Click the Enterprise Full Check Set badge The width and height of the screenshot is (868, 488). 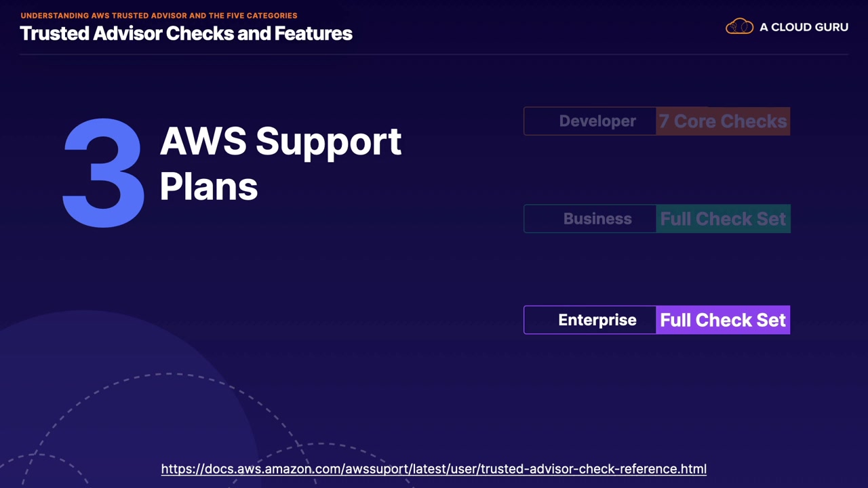(x=723, y=320)
